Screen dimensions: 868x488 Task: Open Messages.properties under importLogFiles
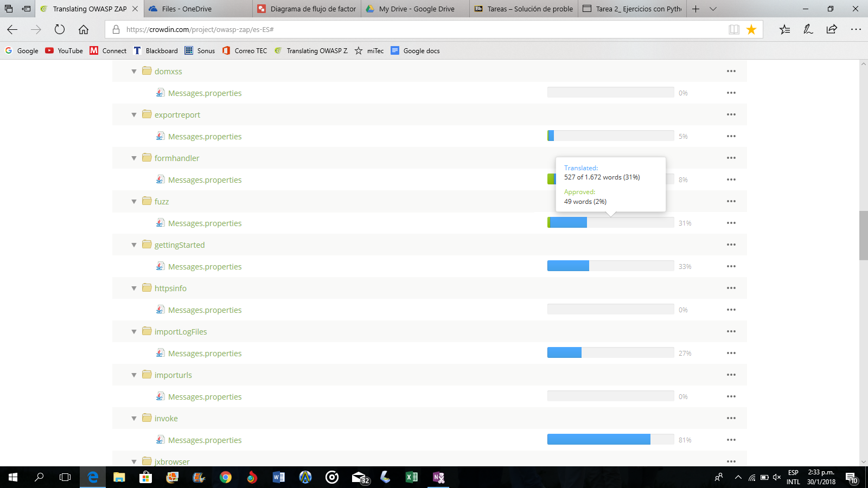(x=205, y=354)
